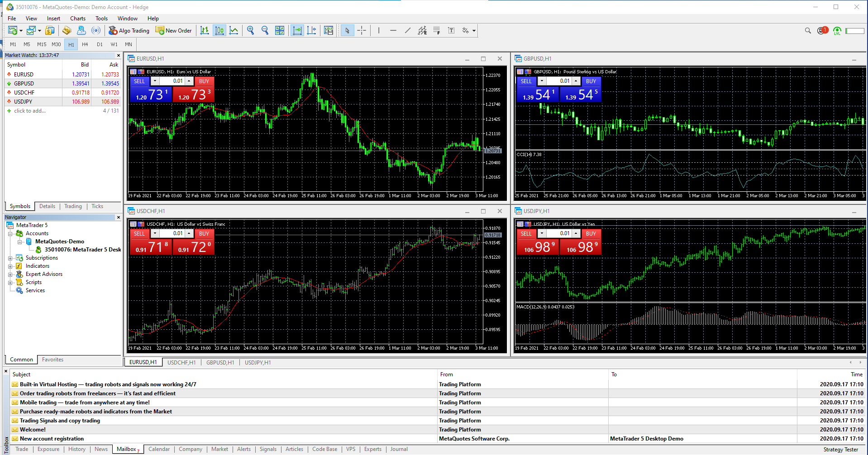
Task: Toggle Algo Trading button
Action: tap(129, 30)
